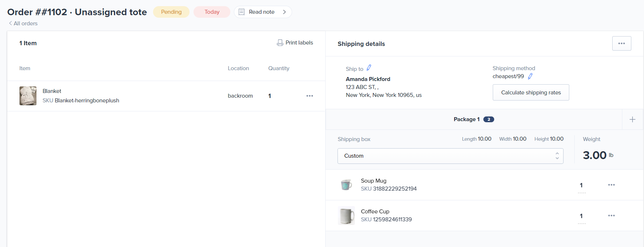Click the Pending status badge
The height and width of the screenshot is (247, 644).
[171, 12]
